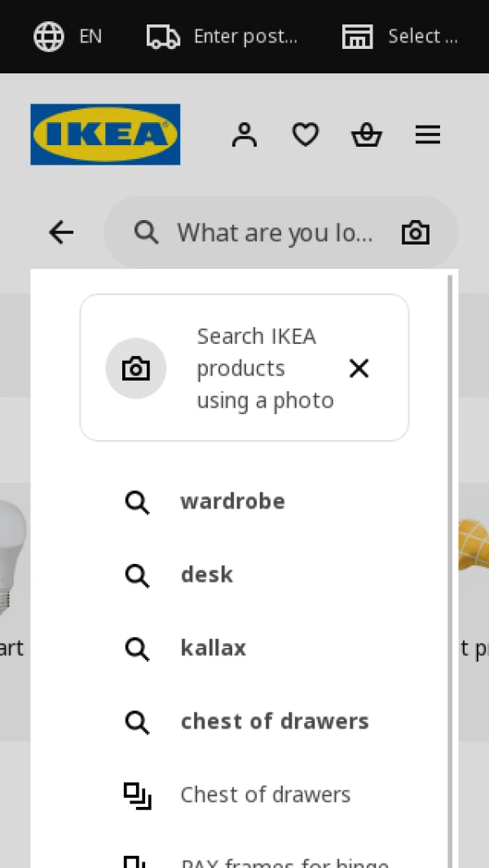Screen dimensions: 489x868
Task: Choose the wardrobe search suggestion
Action: 232,501
